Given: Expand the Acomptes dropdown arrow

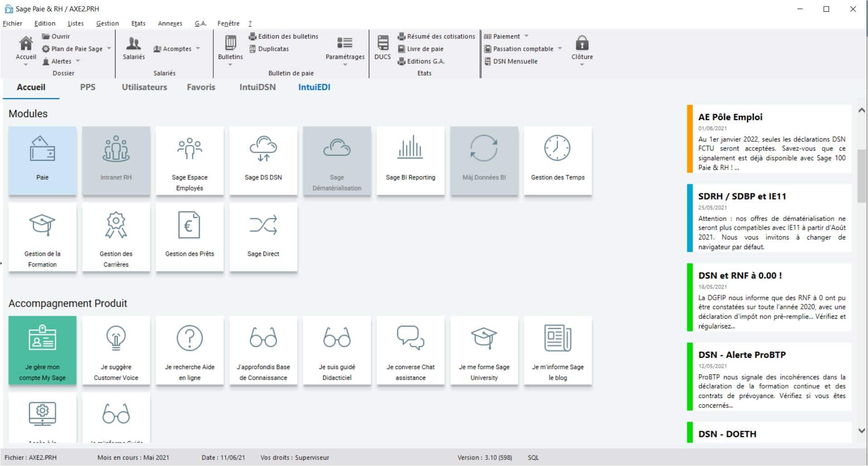Looking at the screenshot, I should pyautogui.click(x=198, y=48).
